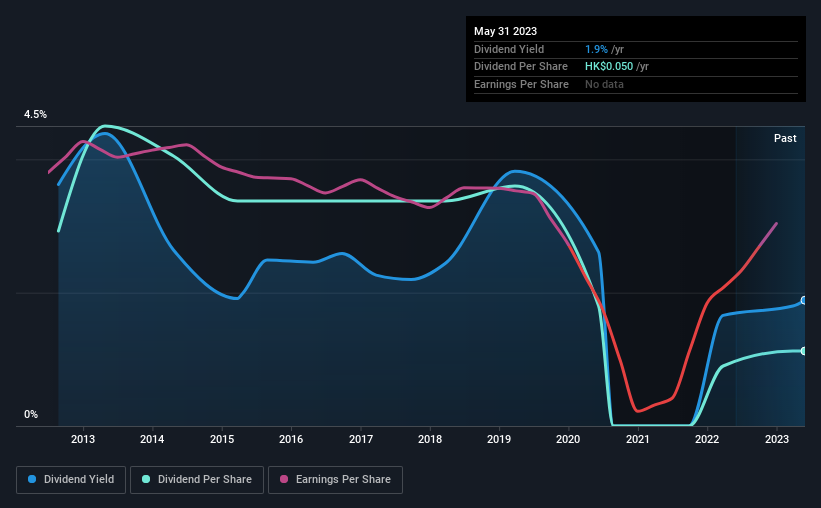Click the 2014 x-axis label

pyautogui.click(x=152, y=439)
